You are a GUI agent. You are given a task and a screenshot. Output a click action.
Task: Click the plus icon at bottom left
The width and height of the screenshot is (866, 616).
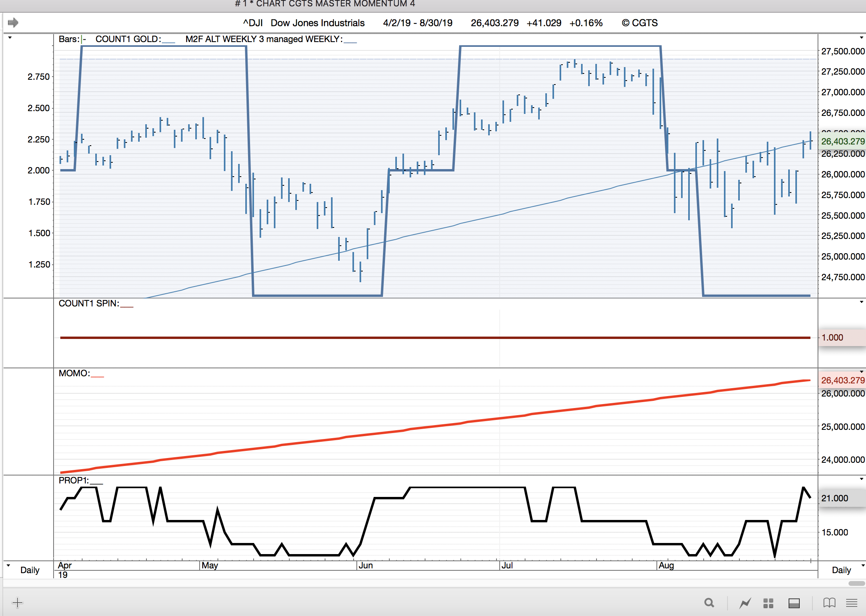[x=17, y=603]
